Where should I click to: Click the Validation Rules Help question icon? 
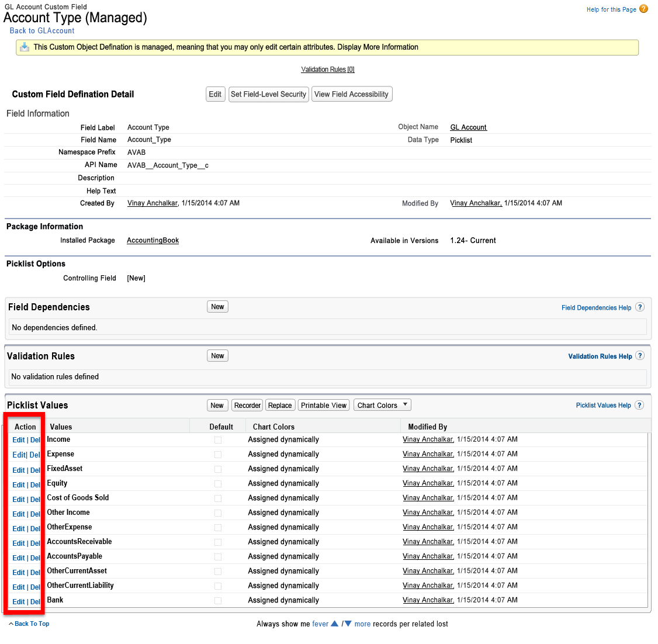pyautogui.click(x=640, y=356)
